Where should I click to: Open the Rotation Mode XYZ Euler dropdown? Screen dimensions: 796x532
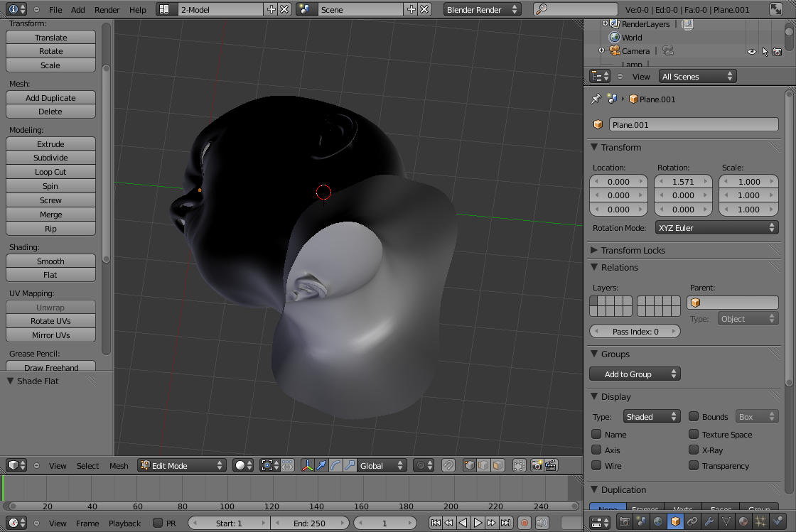click(x=716, y=228)
